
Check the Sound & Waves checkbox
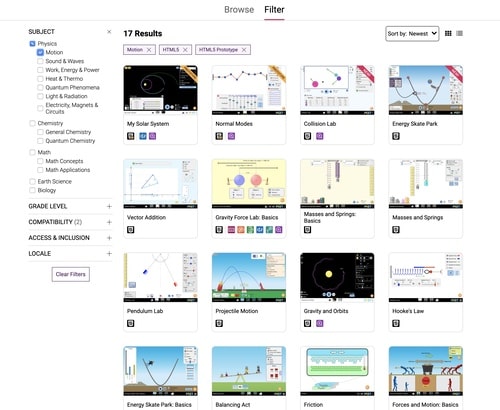coord(40,61)
